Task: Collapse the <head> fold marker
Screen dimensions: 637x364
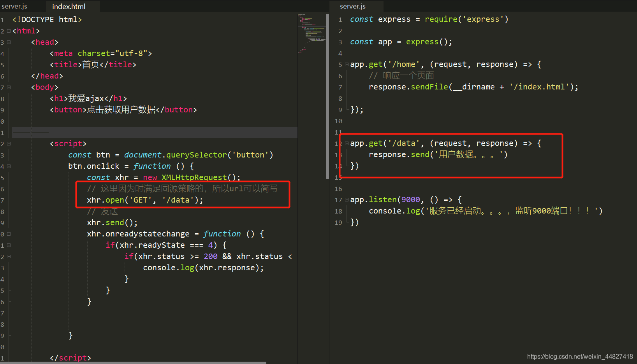Action: [x=9, y=42]
